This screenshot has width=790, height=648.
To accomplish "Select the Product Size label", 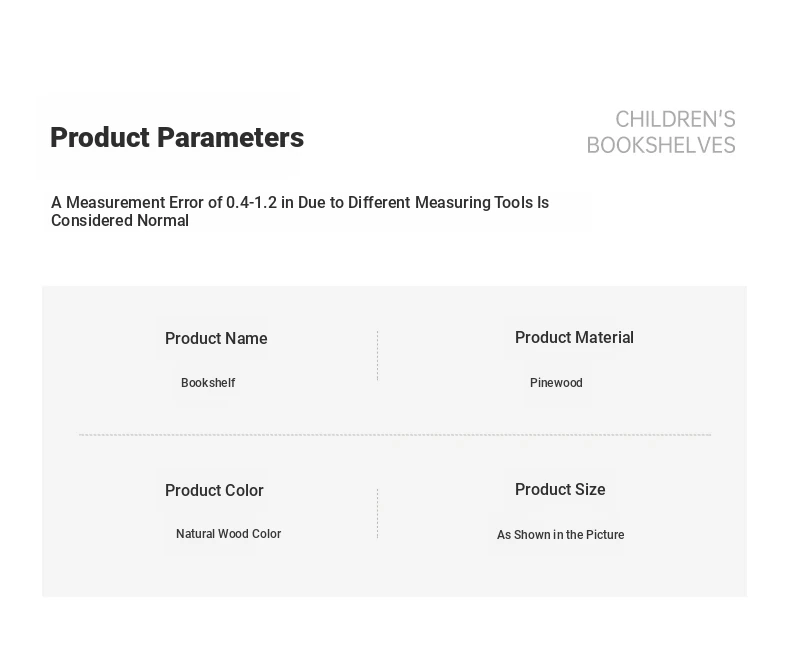I will [560, 490].
